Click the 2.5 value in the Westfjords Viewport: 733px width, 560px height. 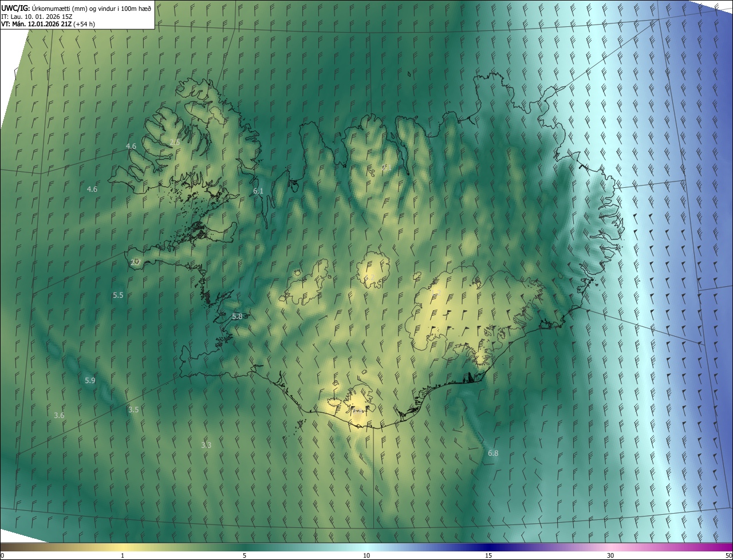tap(175, 142)
